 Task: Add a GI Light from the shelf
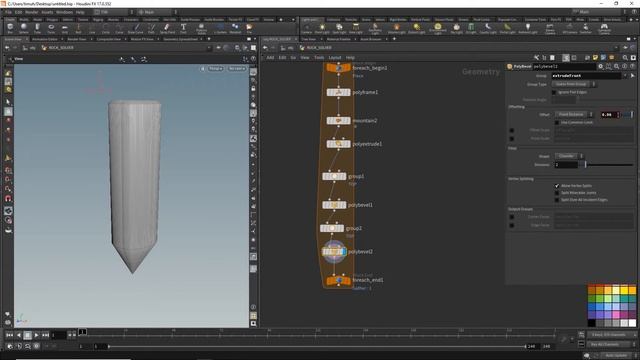471,29
